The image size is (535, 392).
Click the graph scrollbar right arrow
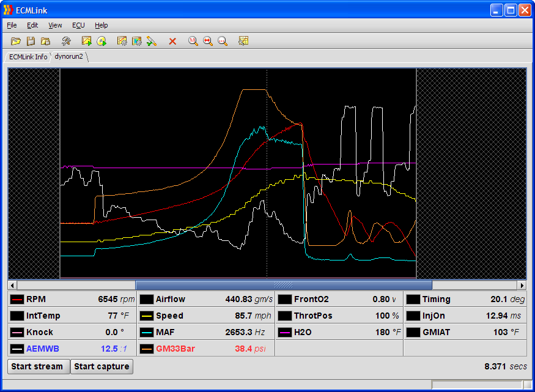coord(522,285)
